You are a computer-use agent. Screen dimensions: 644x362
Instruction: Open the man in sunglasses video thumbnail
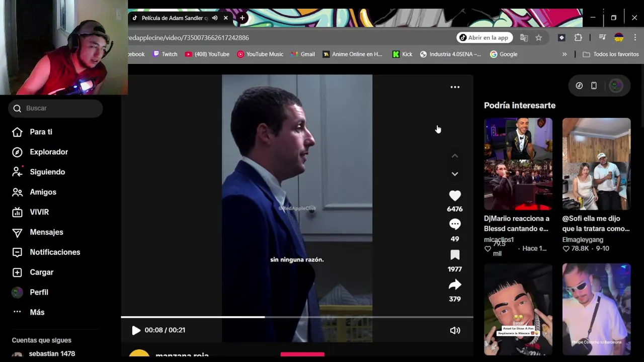pos(596,309)
